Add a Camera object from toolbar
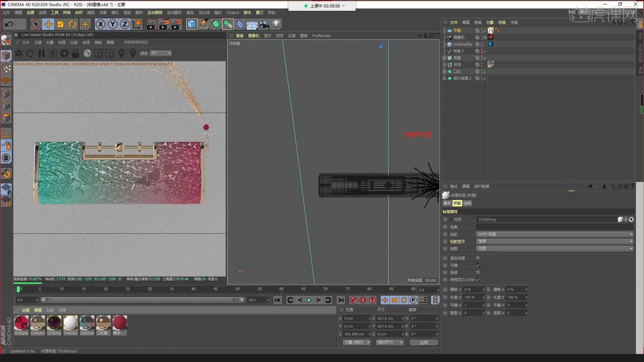 (x=264, y=24)
